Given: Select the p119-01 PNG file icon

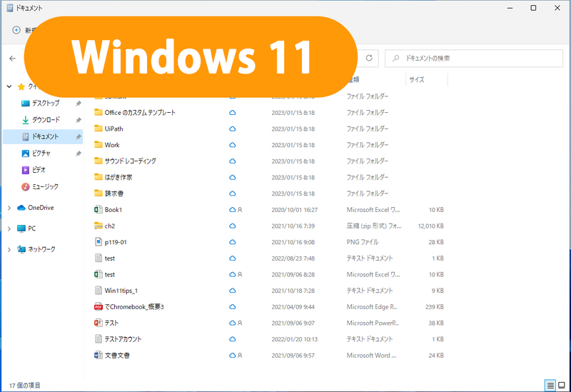Looking at the screenshot, I should coord(98,242).
